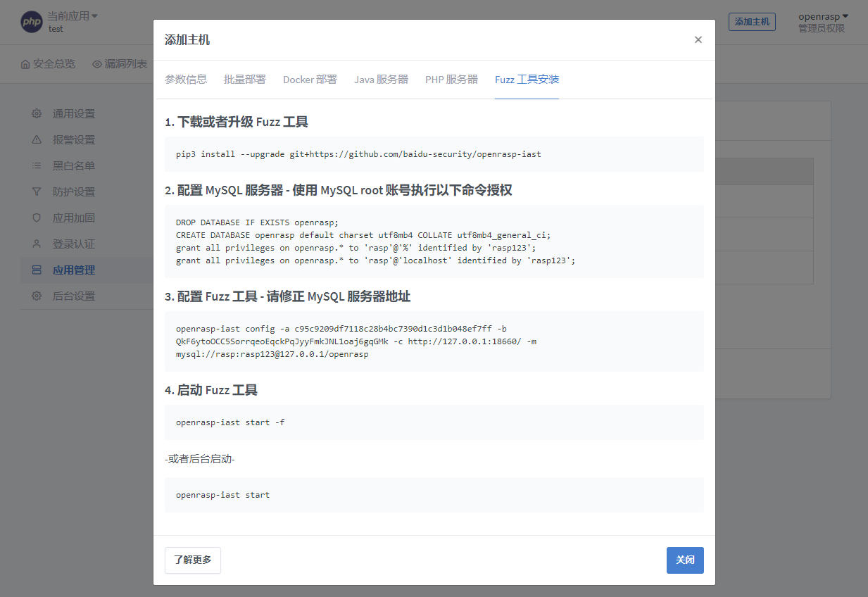Click the PHP application logo icon
868x597 pixels.
pyautogui.click(x=32, y=22)
